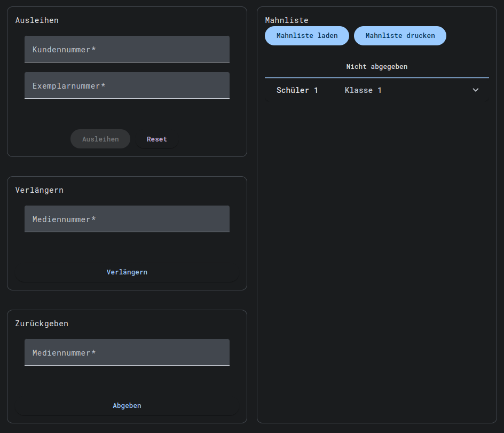Viewport: 504px width, 433px height.
Task: Expand the Schüler 1 row chevron
Action: (x=476, y=90)
